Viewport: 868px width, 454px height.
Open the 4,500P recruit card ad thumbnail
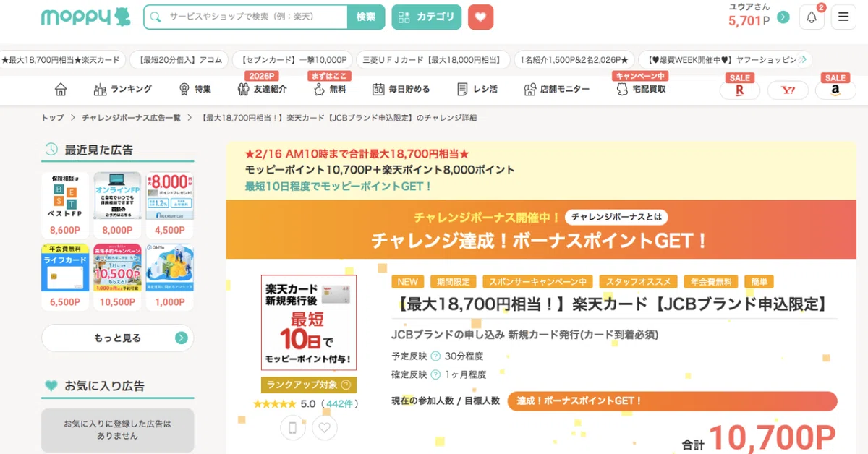point(169,205)
